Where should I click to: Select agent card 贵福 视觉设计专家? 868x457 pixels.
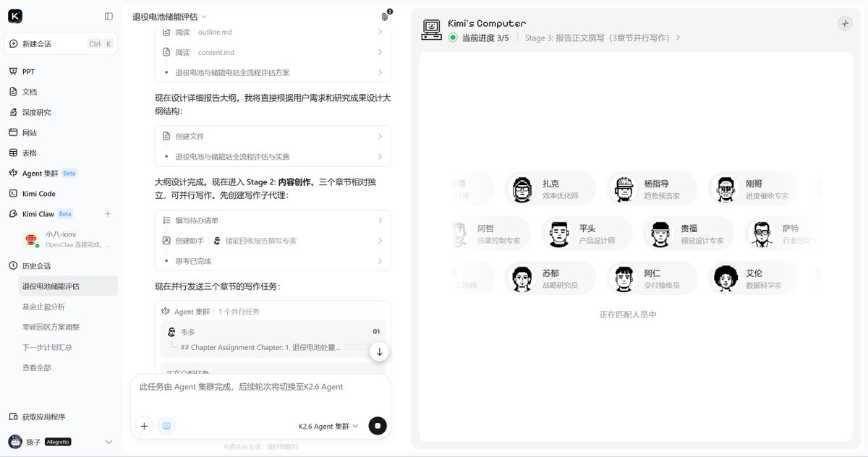coord(689,234)
